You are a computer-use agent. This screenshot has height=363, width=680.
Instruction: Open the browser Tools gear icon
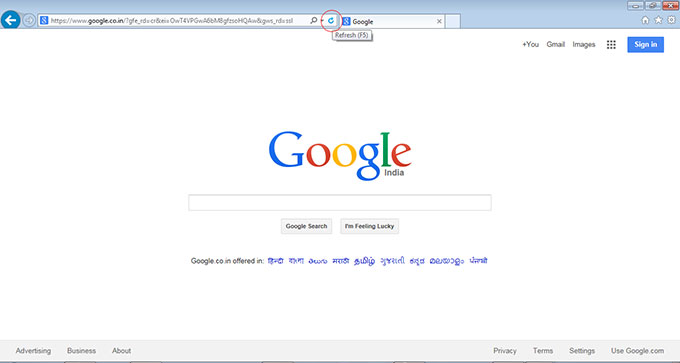[671, 20]
